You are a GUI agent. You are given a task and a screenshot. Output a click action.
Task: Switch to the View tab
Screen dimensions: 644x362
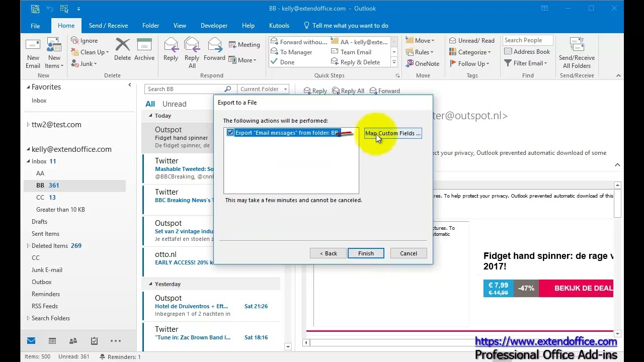pos(180,26)
